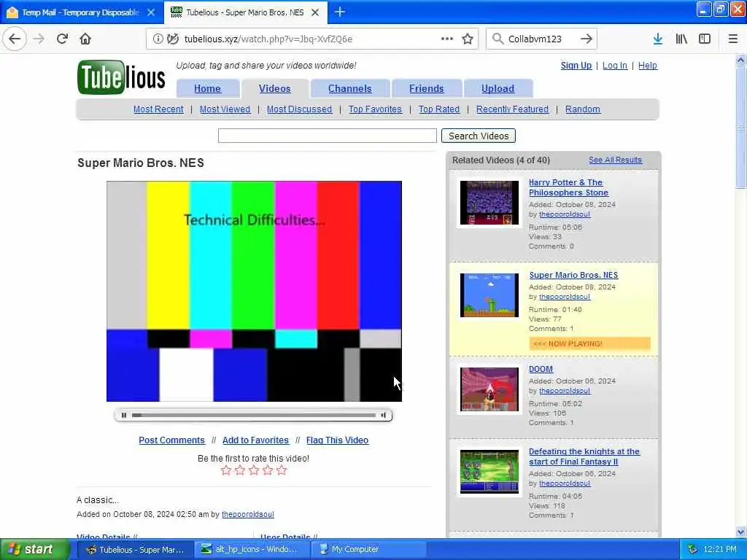
Task: Open Recently Featured videos
Action: pyautogui.click(x=512, y=109)
